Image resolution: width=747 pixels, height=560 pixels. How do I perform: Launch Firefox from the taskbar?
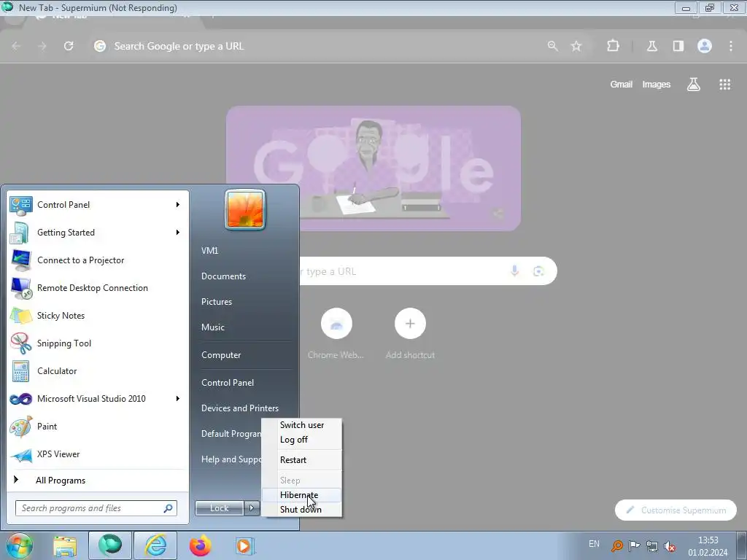click(x=200, y=545)
